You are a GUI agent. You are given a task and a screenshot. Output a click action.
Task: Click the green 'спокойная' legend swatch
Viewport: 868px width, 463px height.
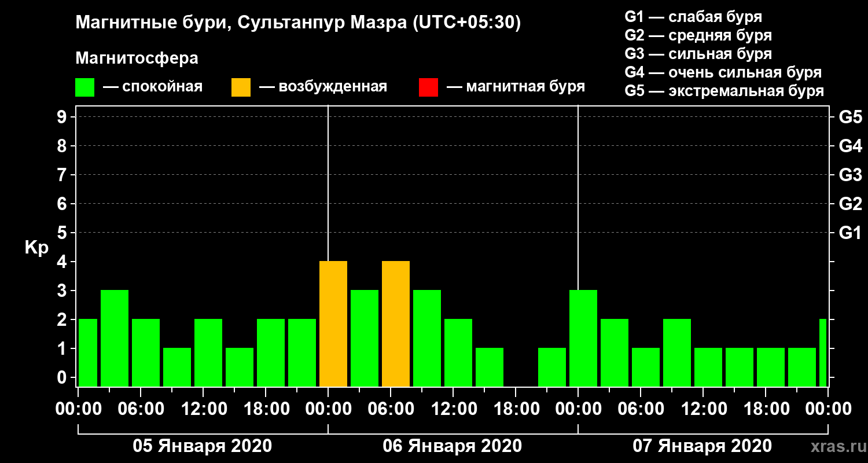click(x=84, y=87)
